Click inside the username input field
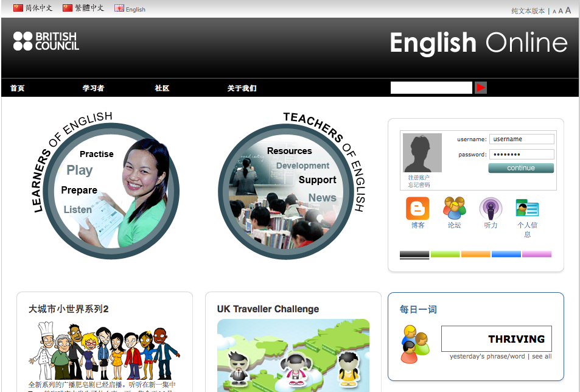Image resolution: width=580 pixels, height=392 pixels. pyautogui.click(x=521, y=139)
